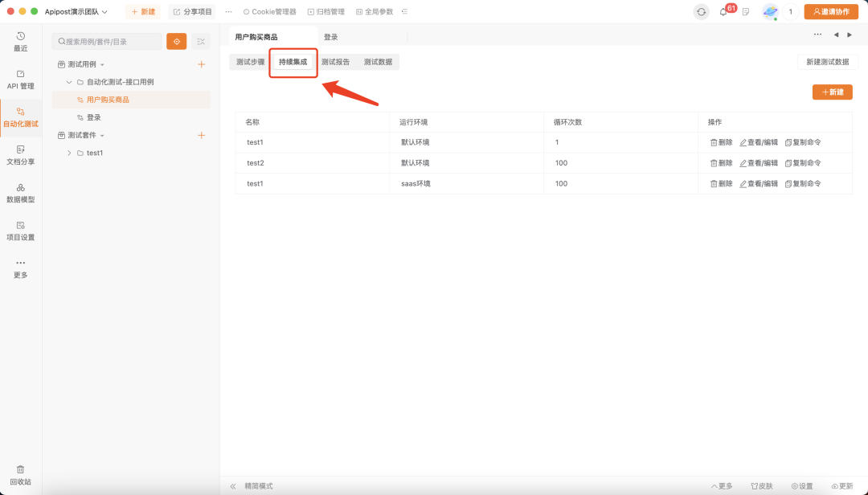Open the 测试套件 dropdown caret
The image size is (868, 495).
coord(102,136)
